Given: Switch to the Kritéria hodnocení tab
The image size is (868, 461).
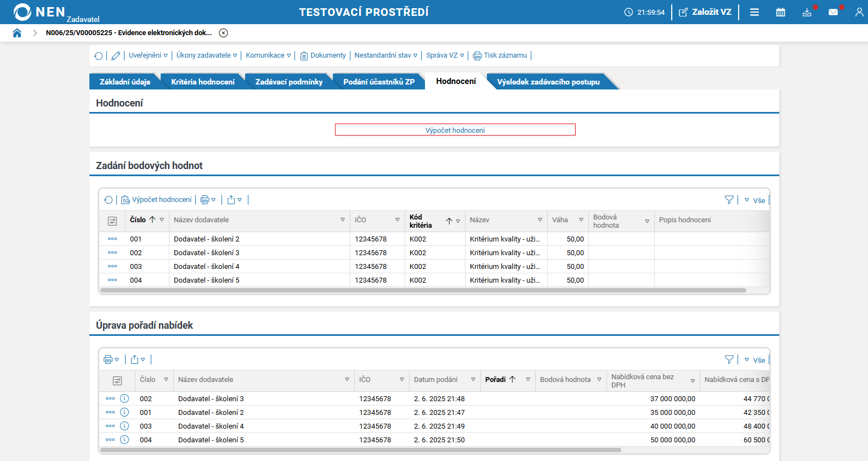Looking at the screenshot, I should tap(202, 82).
